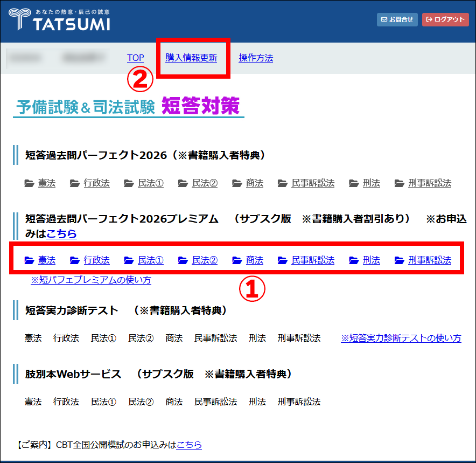Viewport: 476px width, 463px height.
Task: Click the gray folder icon beside 憲法 in 短答過去問パーフェクト2026
Action: click(x=29, y=183)
